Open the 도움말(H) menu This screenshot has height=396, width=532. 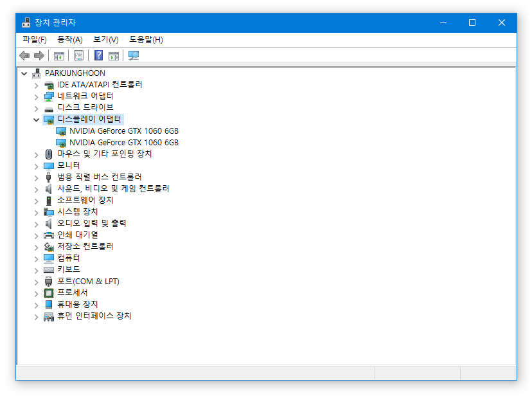(146, 40)
